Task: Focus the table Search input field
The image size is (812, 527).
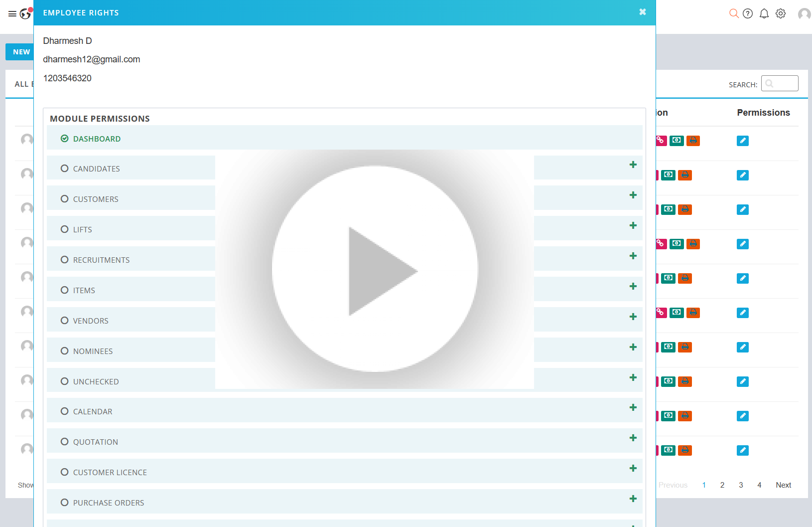Action: (x=780, y=83)
